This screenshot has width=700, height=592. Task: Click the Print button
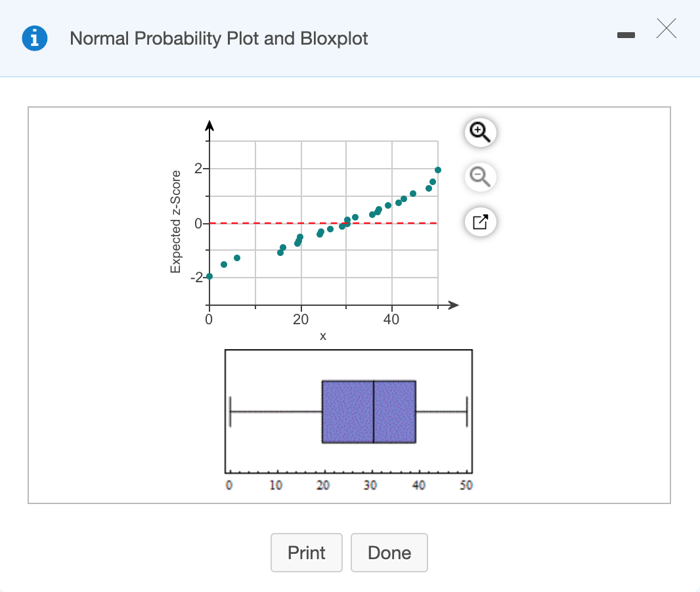pos(307,553)
